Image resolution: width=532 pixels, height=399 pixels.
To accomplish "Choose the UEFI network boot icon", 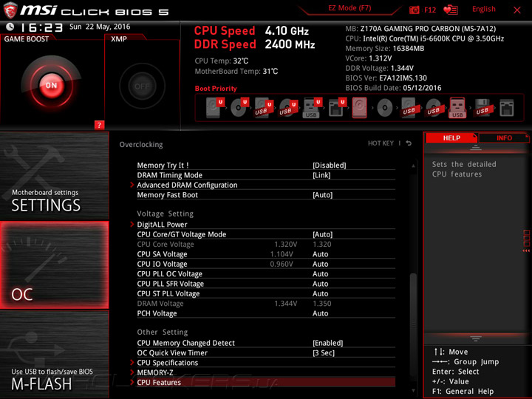I will click(337, 108).
